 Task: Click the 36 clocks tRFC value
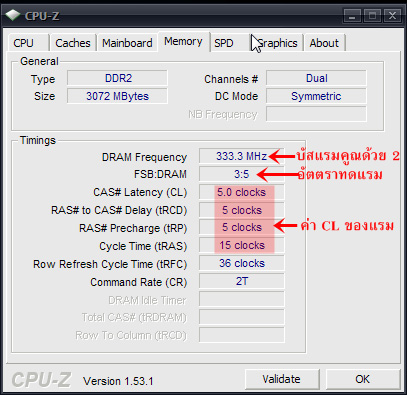tap(242, 263)
